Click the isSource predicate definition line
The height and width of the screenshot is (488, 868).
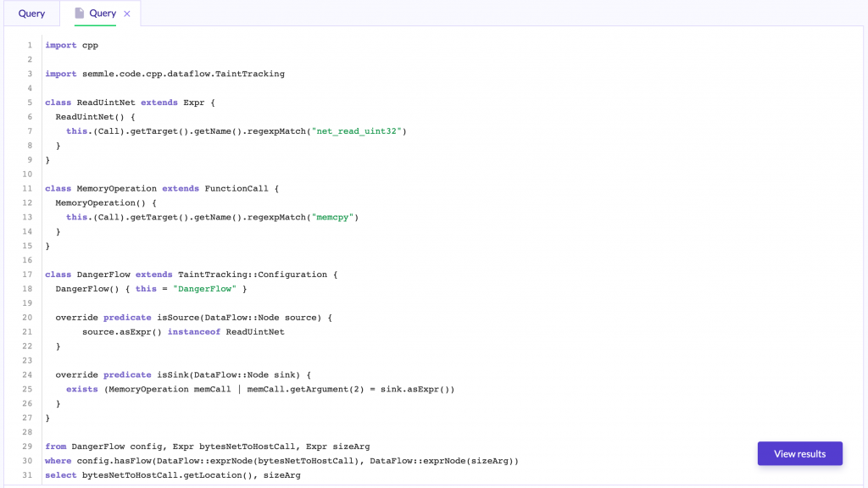pos(194,318)
